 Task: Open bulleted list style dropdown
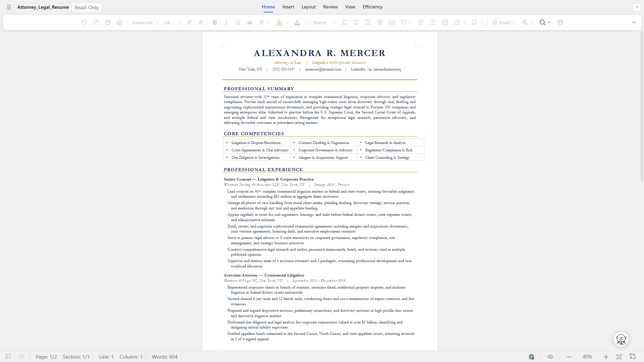point(465,22)
